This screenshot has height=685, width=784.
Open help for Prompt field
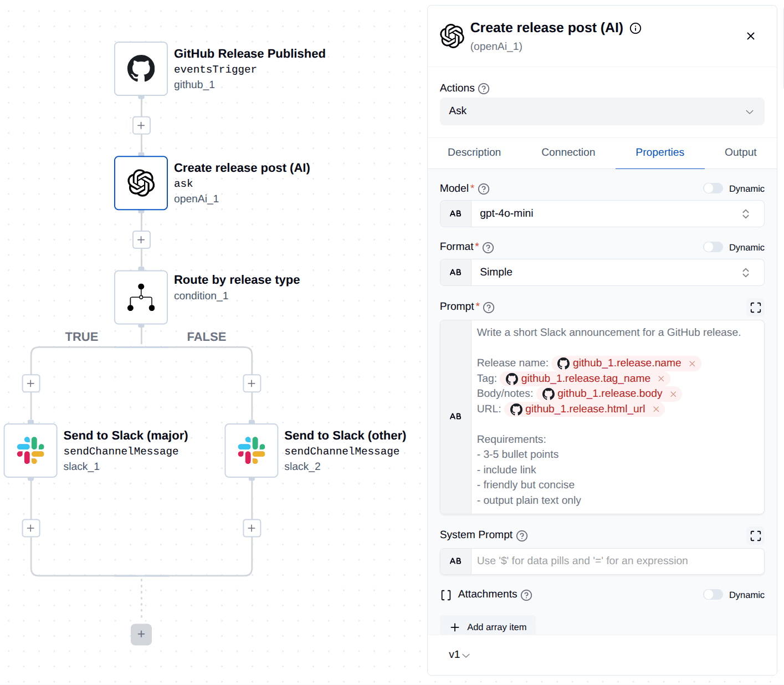[x=489, y=308]
